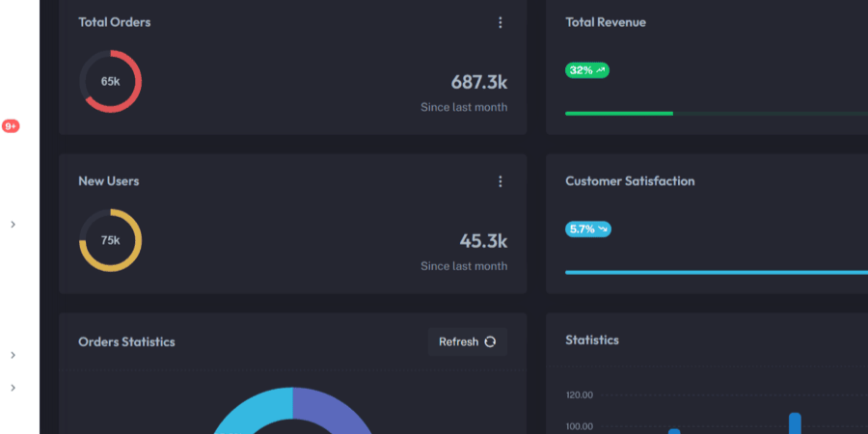The image size is (868, 434).
Task: Click "Since last month" under 687.3k
Action: tap(464, 107)
